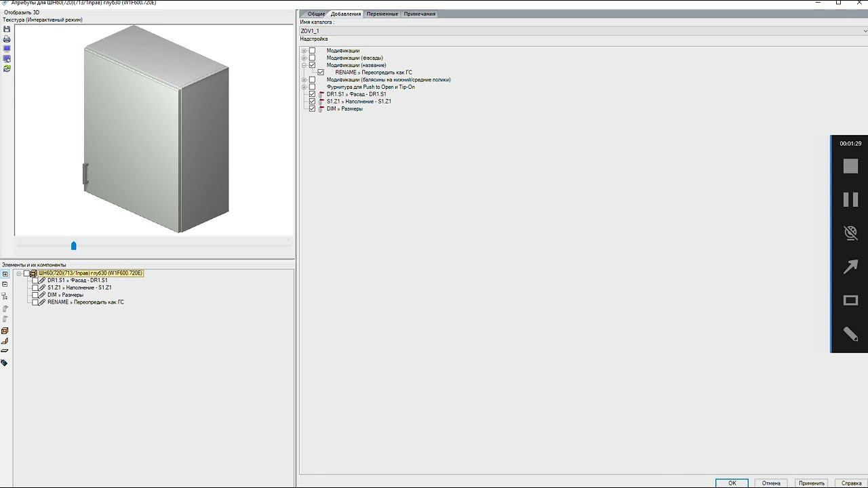The width and height of the screenshot is (868, 488).
Task: Click the Справка button
Action: pyautogui.click(x=852, y=483)
